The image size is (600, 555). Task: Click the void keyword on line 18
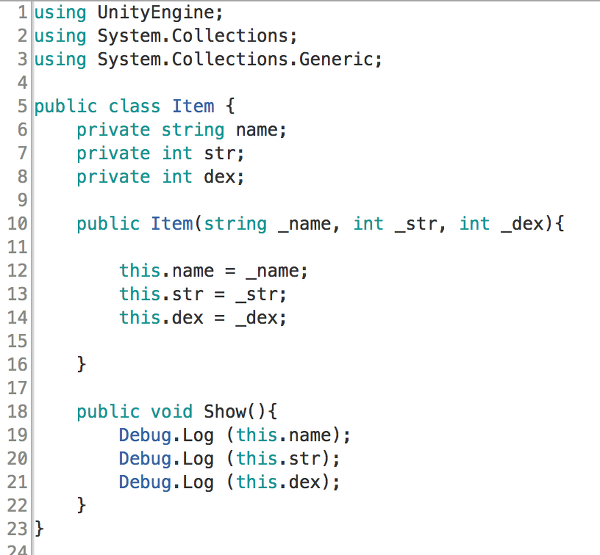pos(171,412)
